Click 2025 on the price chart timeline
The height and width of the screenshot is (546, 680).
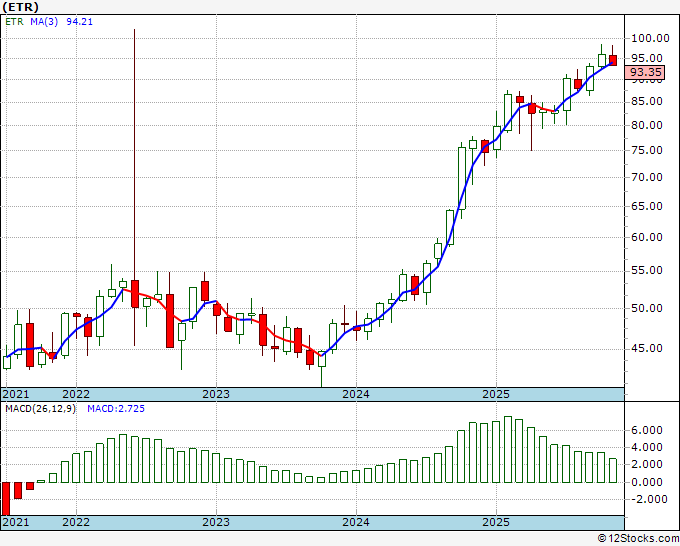[496, 394]
